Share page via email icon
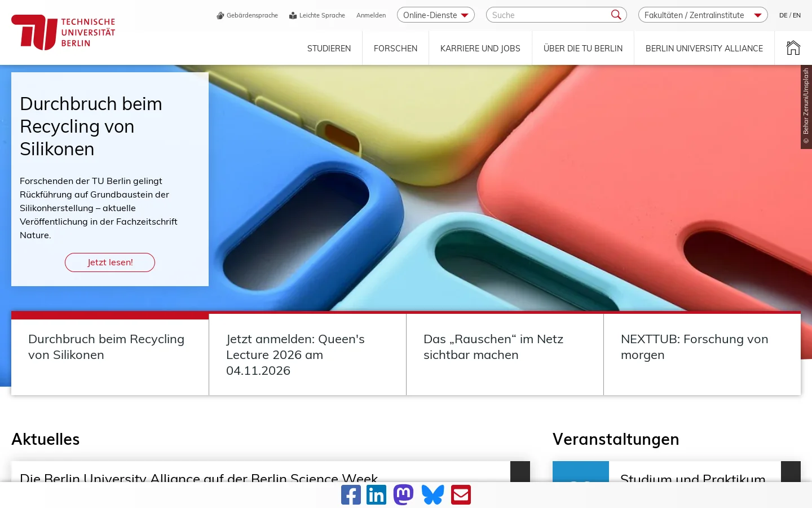This screenshot has height=508, width=812. (461, 495)
